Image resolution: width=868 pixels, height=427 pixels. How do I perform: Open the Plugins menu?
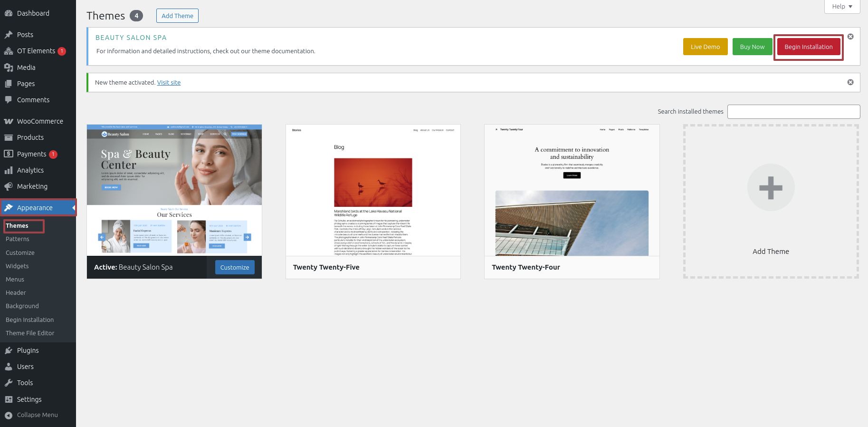pyautogui.click(x=38, y=350)
